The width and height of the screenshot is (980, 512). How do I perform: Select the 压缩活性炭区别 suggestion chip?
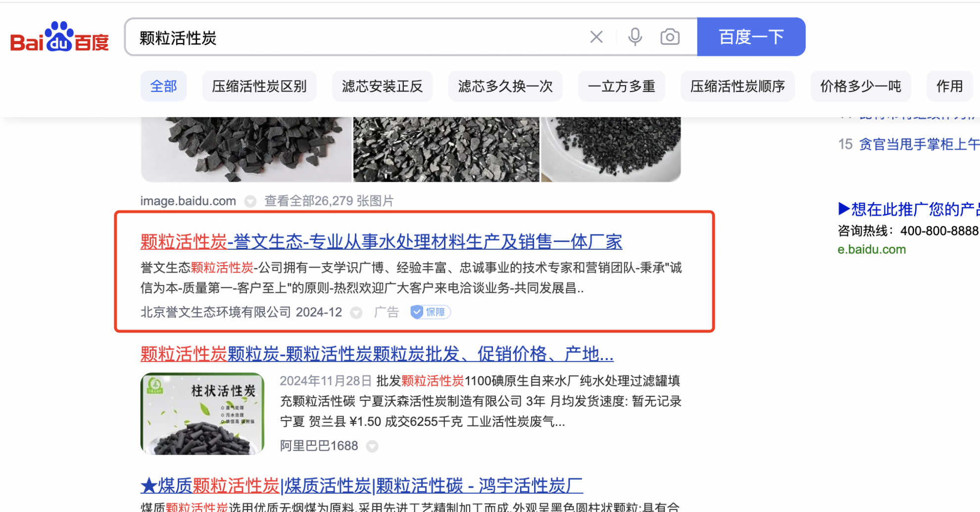259,87
